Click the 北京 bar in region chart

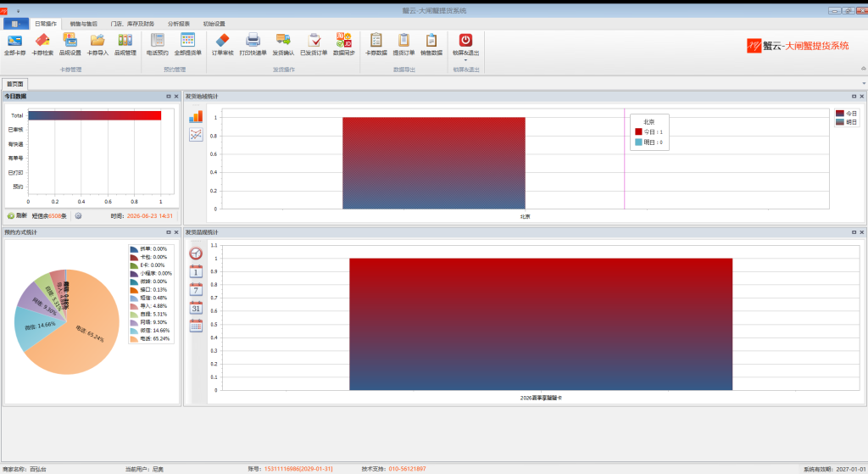(433, 164)
